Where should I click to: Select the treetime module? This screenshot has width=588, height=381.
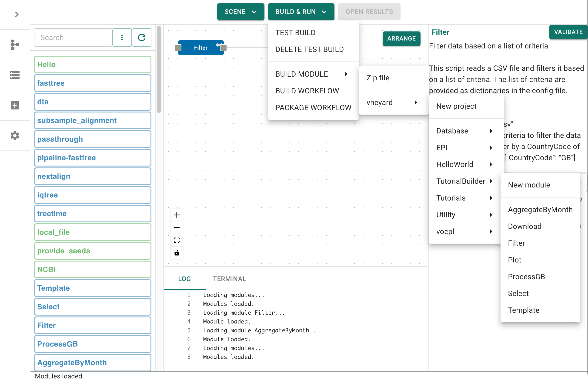pos(93,214)
